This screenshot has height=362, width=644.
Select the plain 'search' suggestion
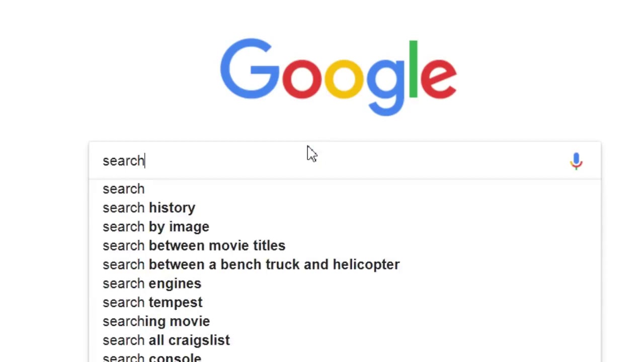coord(123,189)
